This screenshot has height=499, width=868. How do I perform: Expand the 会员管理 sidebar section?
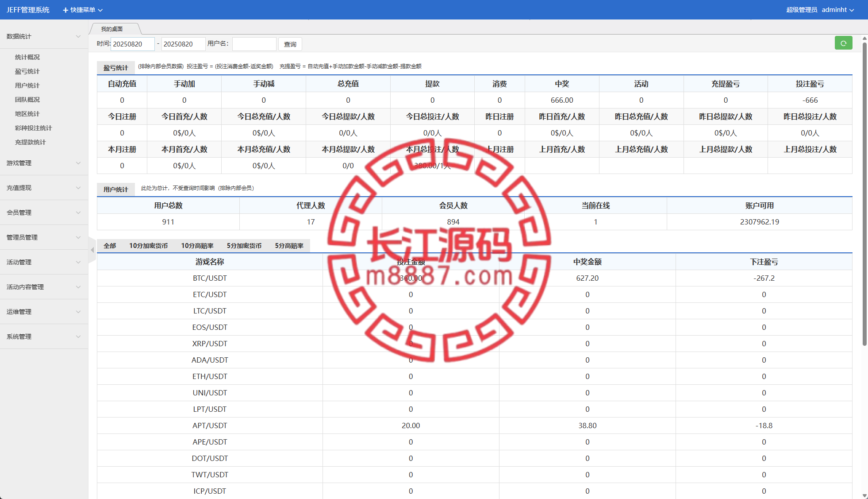[44, 213]
